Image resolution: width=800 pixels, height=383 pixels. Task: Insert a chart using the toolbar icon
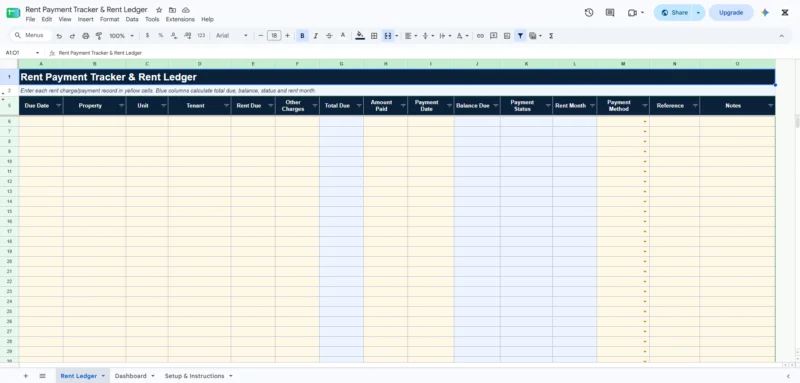pos(507,36)
